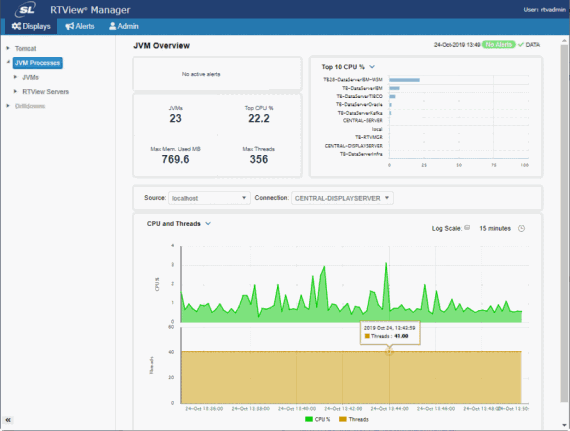Click the TB-DataServerTIBCO CPU bar
The image size is (570, 431).
tap(392, 97)
